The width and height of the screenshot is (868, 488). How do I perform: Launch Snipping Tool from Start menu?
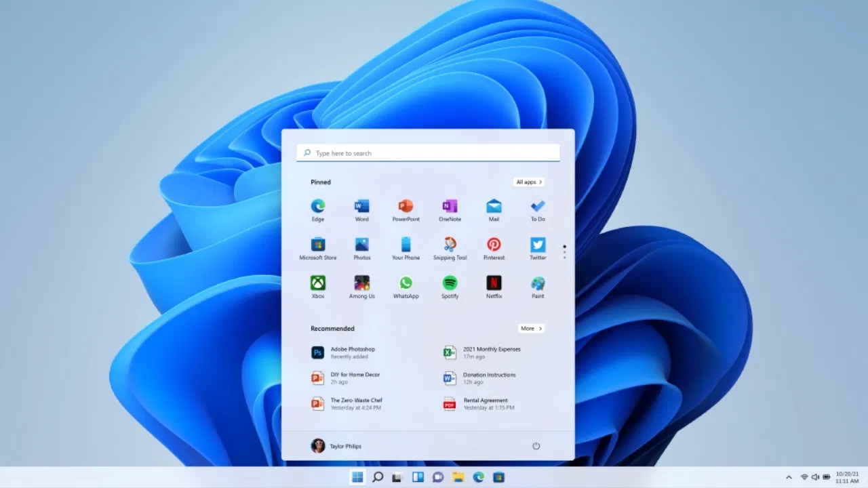pos(450,245)
